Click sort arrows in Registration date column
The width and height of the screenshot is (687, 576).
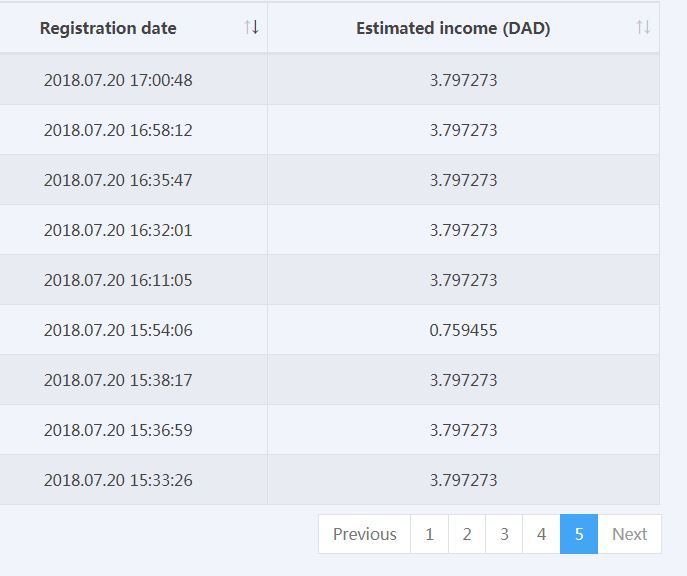(252, 28)
